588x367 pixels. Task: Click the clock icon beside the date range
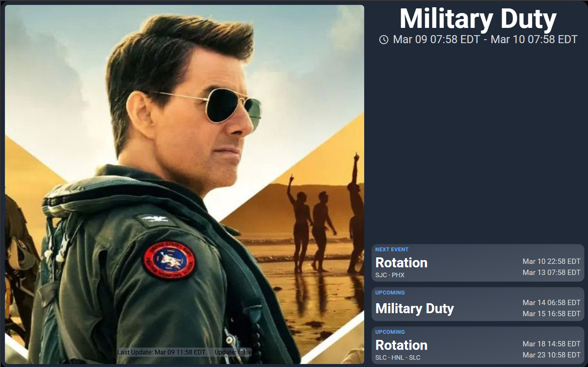tap(384, 40)
